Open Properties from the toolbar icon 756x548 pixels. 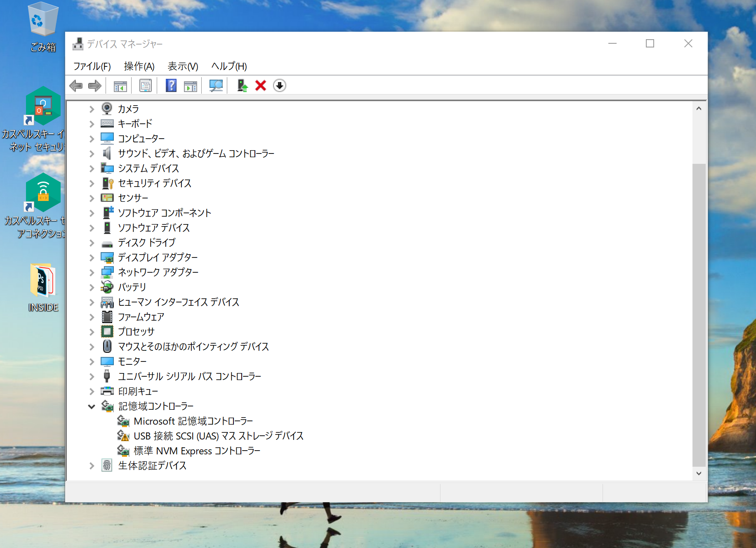click(x=146, y=86)
